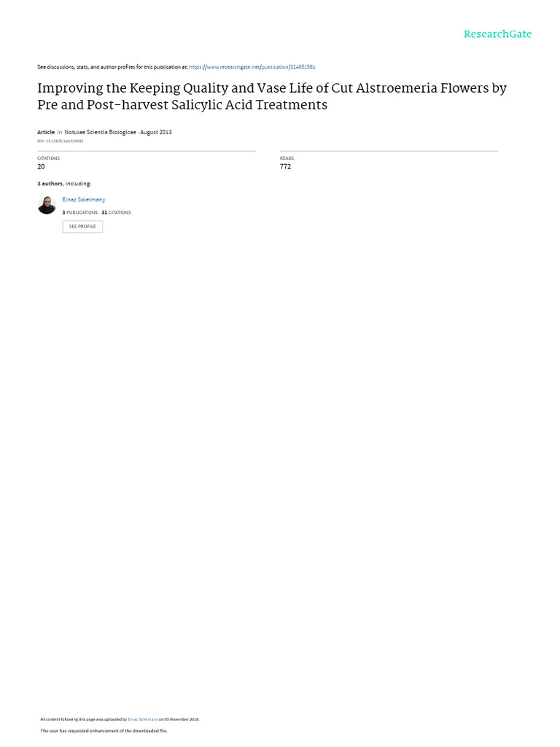Click the ResearchGate logo
Image resolution: width=560 pixels, height=747 pixels.
coord(497,34)
